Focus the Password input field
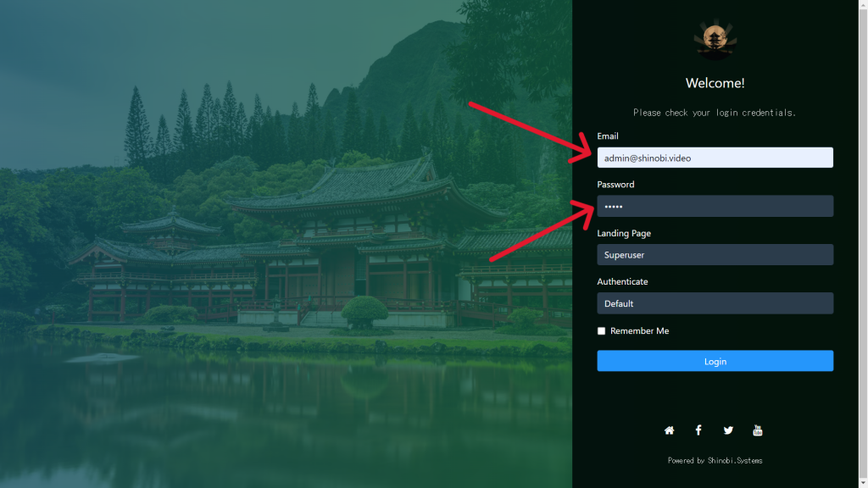This screenshot has width=868, height=488. click(715, 207)
